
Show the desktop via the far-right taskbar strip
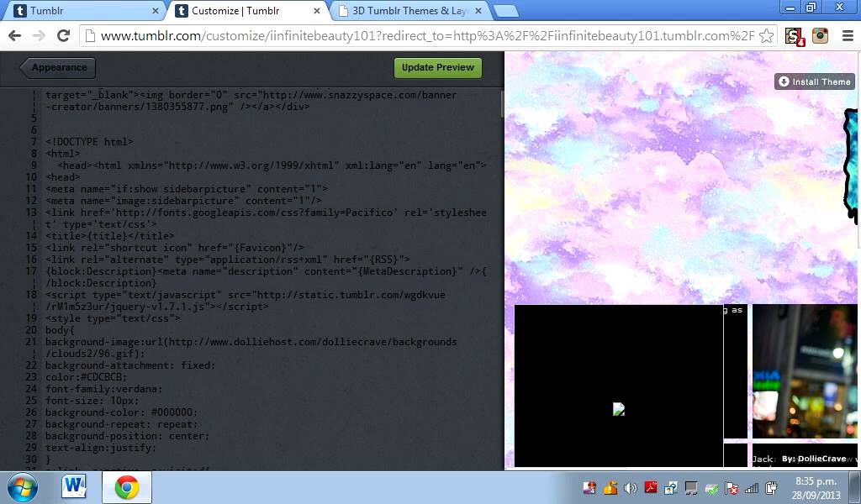coord(854,487)
